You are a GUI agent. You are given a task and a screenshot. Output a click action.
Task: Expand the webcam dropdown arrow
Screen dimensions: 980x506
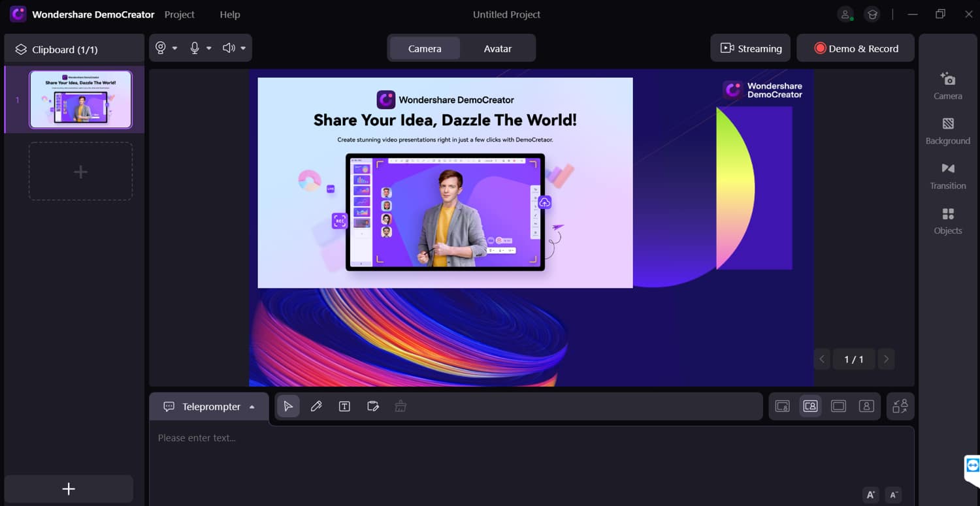174,48
